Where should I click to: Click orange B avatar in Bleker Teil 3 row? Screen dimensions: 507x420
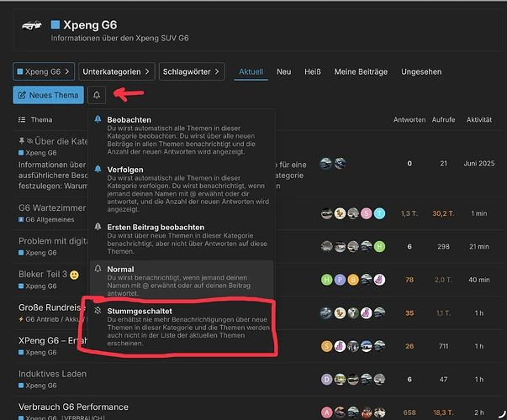click(x=353, y=280)
